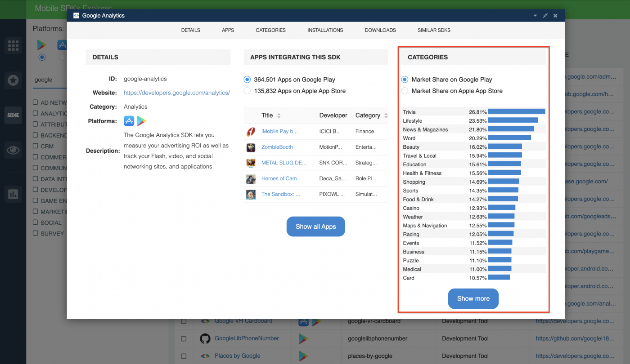Select 364,501 Apps on Google Play radio
Screen dimensions: 630x364
coord(247,80)
